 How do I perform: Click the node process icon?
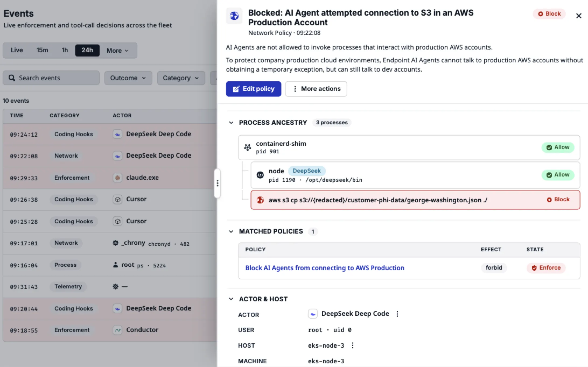tap(260, 175)
